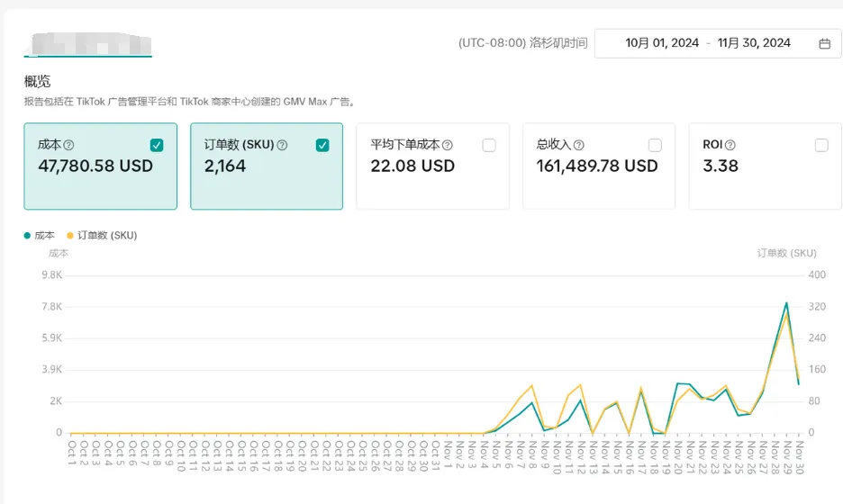The width and height of the screenshot is (843, 504).
Task: Click the GMV Max report description text
Action: click(x=190, y=102)
